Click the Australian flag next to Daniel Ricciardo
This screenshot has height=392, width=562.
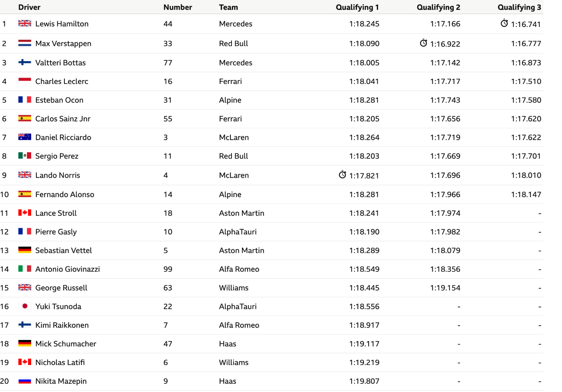pyautogui.click(x=25, y=137)
